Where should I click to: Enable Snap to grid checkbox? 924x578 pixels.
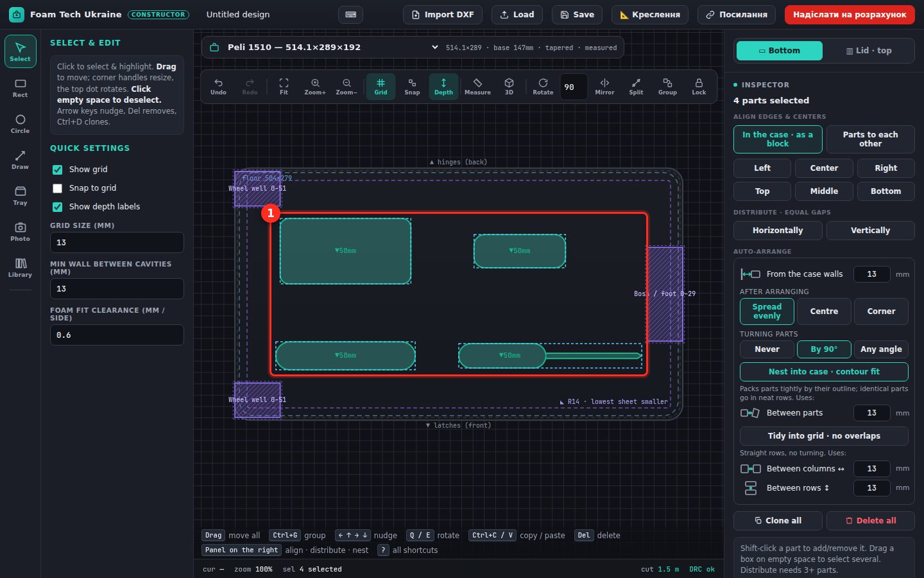[57, 188]
